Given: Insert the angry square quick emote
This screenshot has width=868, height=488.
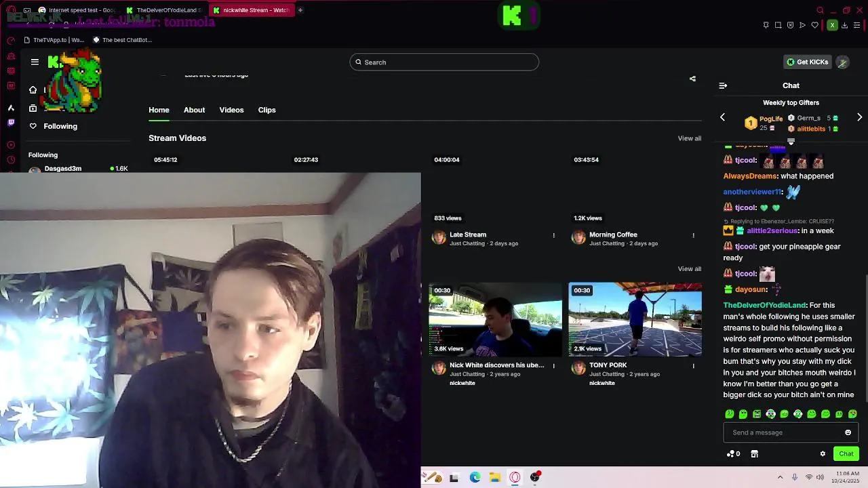Looking at the screenshot, I should tap(757, 414).
